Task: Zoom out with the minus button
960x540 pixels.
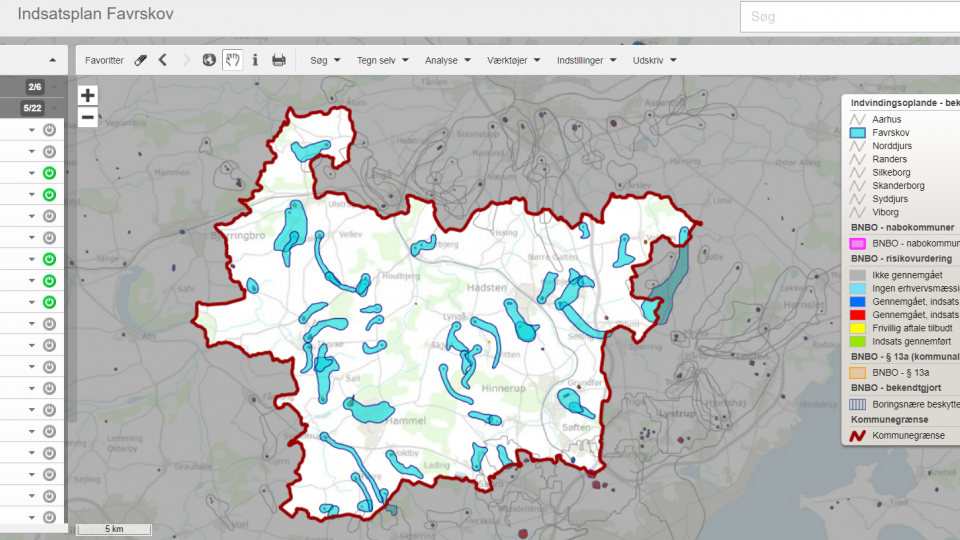Action: coord(88,117)
